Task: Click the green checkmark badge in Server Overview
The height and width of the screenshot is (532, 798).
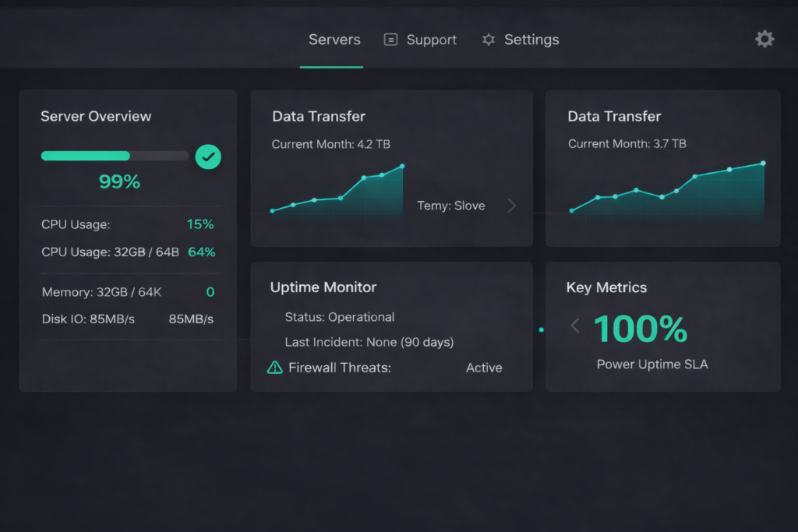Action: pos(208,157)
